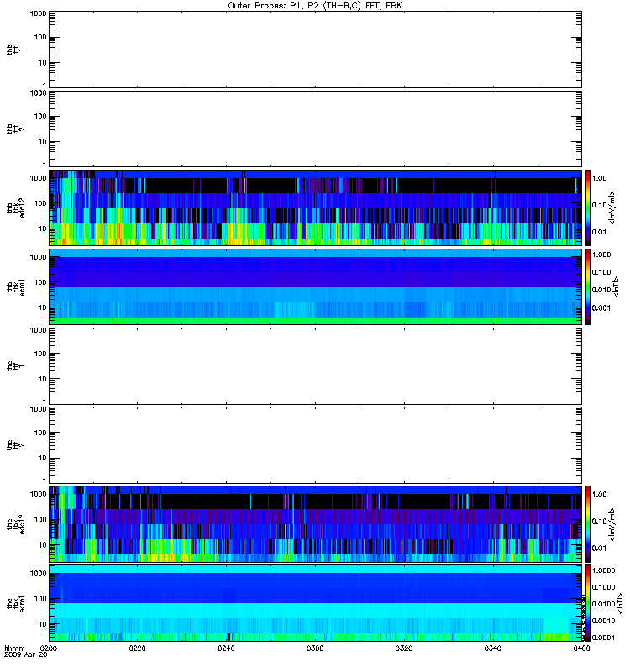Screen dimensions: 630x672
Task: Click the 0320 time axis label
Action: pyautogui.click(x=404, y=648)
